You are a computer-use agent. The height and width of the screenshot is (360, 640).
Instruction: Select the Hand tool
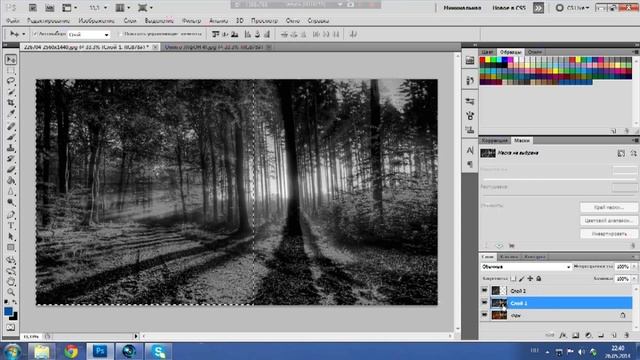pyautogui.click(x=11, y=281)
